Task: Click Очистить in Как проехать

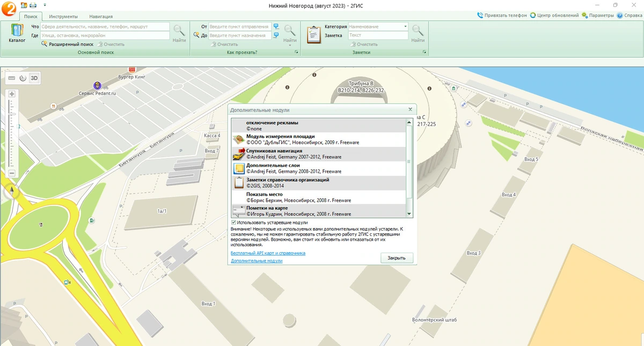Action: (224, 44)
